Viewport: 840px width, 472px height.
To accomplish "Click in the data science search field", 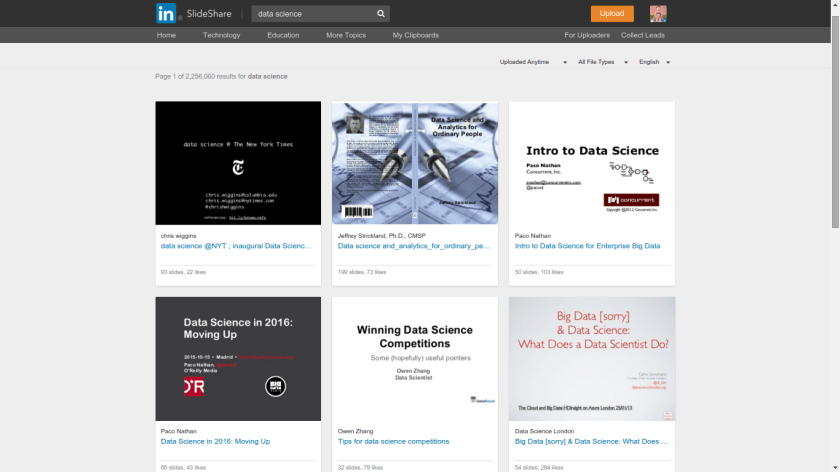I will [x=312, y=14].
